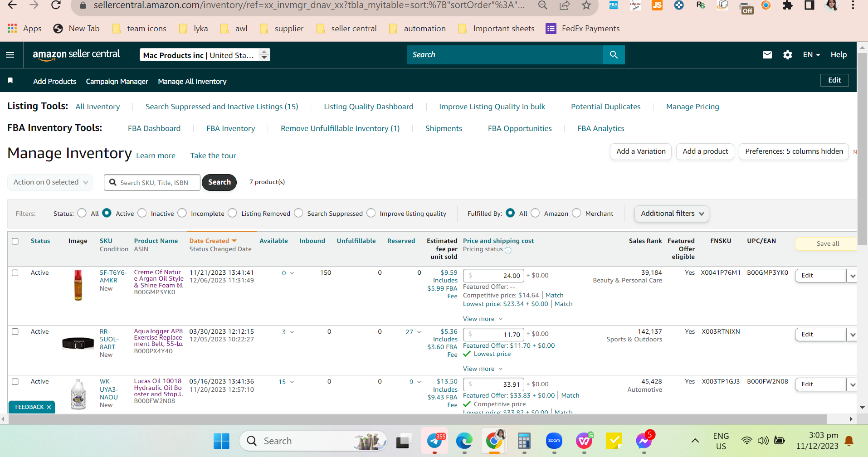Open the browser extensions puzzle icon
868x457 pixels.
click(788, 5)
